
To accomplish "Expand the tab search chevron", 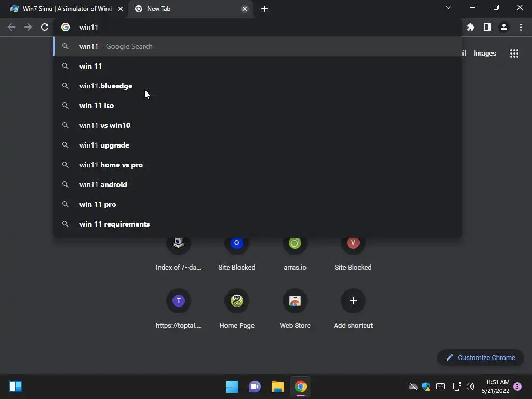I will click(448, 7).
